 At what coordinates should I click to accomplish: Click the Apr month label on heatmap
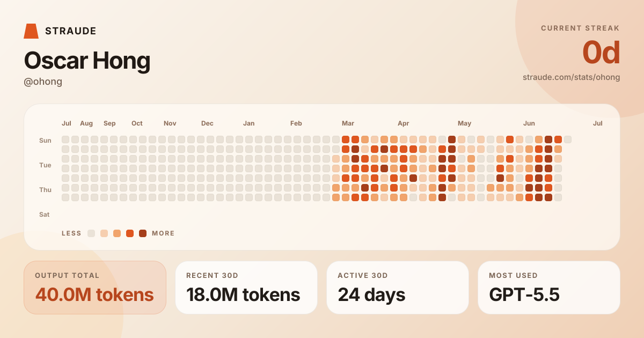[404, 123]
